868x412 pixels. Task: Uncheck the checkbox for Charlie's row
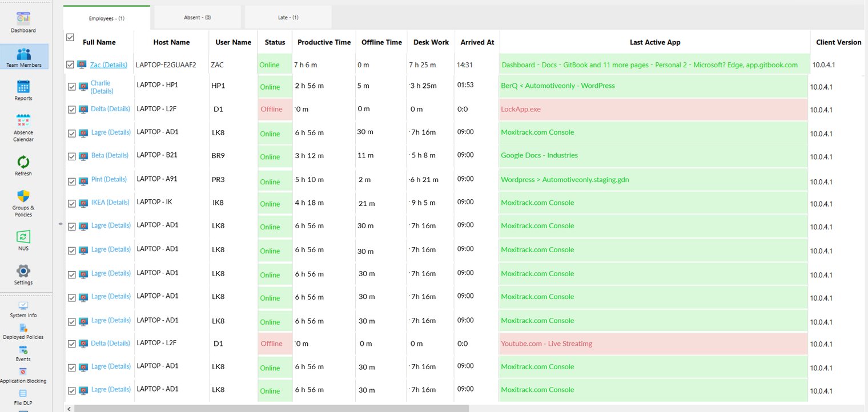point(72,87)
